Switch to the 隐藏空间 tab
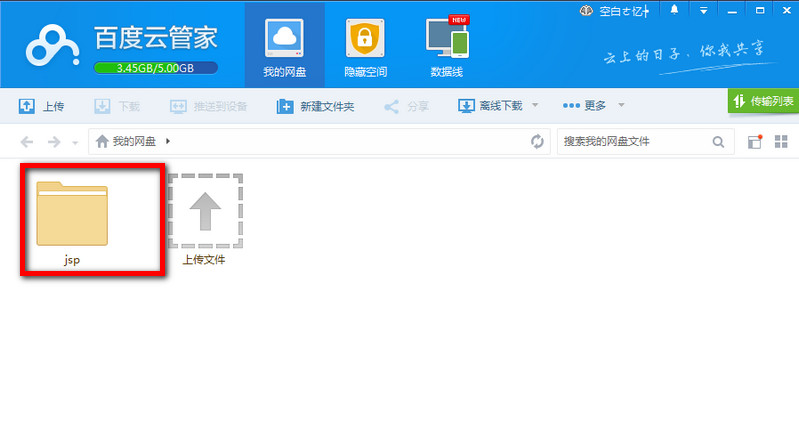The height and width of the screenshot is (445, 799). (x=365, y=47)
